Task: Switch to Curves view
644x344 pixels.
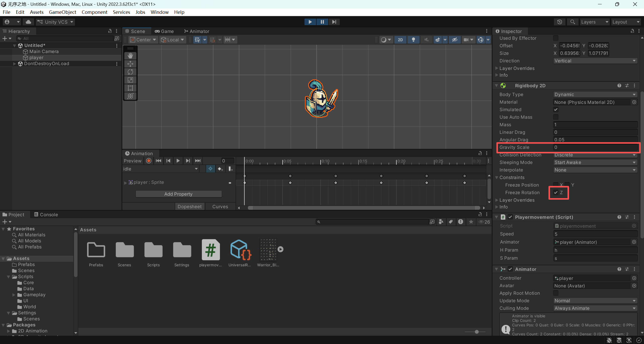Action: [220, 206]
